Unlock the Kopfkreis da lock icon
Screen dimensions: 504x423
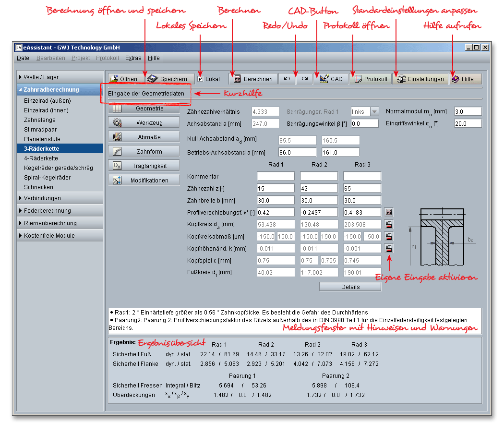coord(389,224)
